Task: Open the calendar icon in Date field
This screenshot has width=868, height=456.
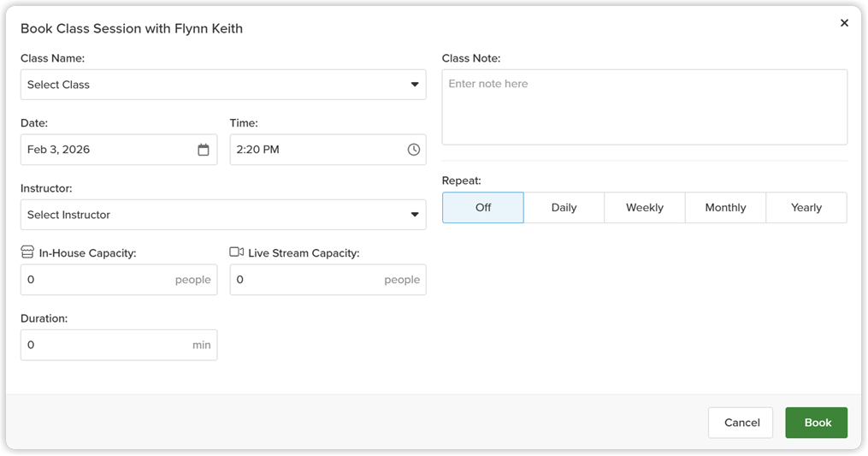Action: (x=204, y=150)
